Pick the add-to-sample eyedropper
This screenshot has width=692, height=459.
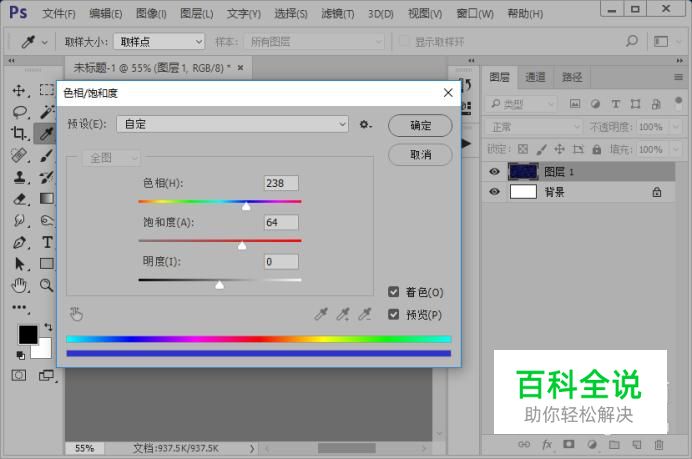tap(343, 314)
